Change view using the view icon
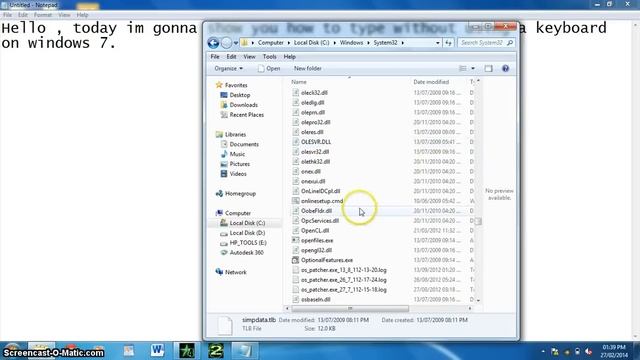 pos(463,69)
